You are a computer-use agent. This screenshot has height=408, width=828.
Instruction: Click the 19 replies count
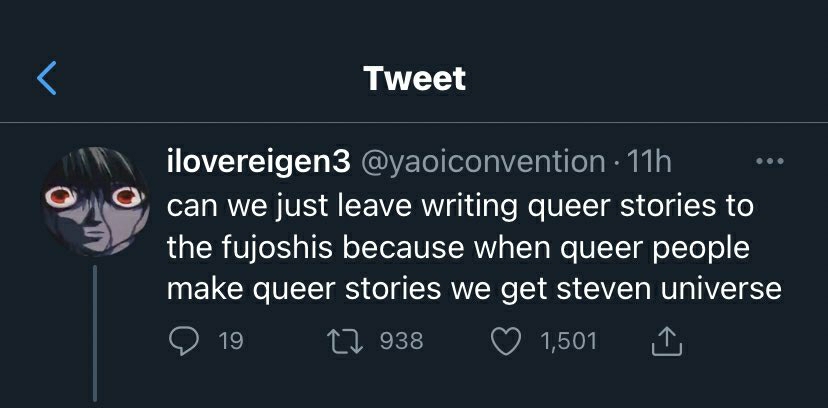point(230,342)
